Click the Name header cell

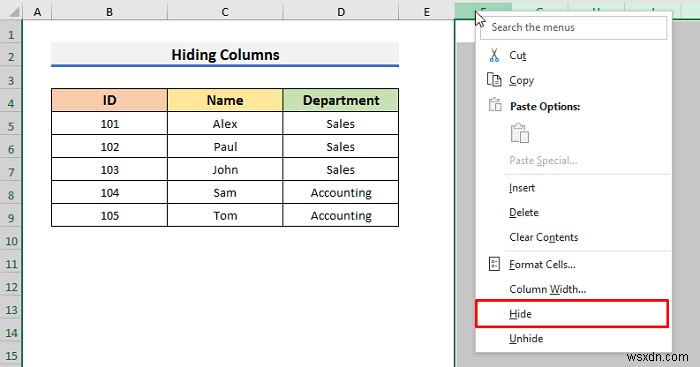pos(225,100)
